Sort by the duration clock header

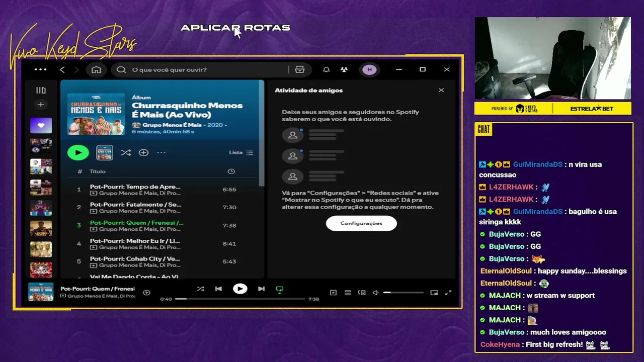pyautogui.click(x=231, y=171)
